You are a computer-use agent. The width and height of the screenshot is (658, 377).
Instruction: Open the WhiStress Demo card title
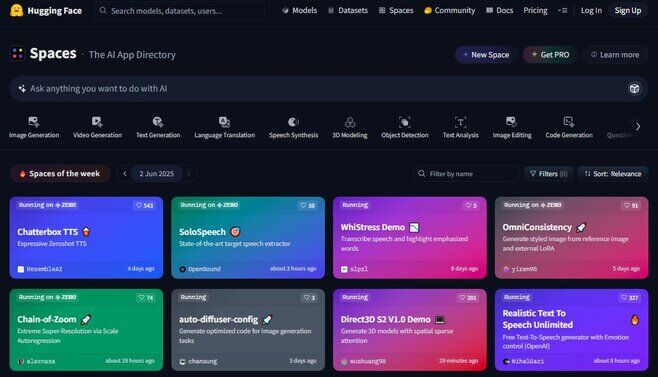373,227
